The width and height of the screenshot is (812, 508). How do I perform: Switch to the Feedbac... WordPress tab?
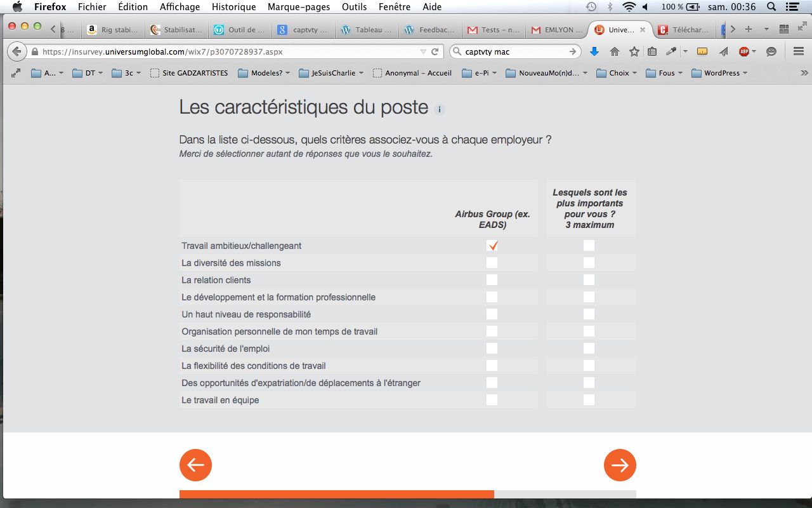coord(429,29)
